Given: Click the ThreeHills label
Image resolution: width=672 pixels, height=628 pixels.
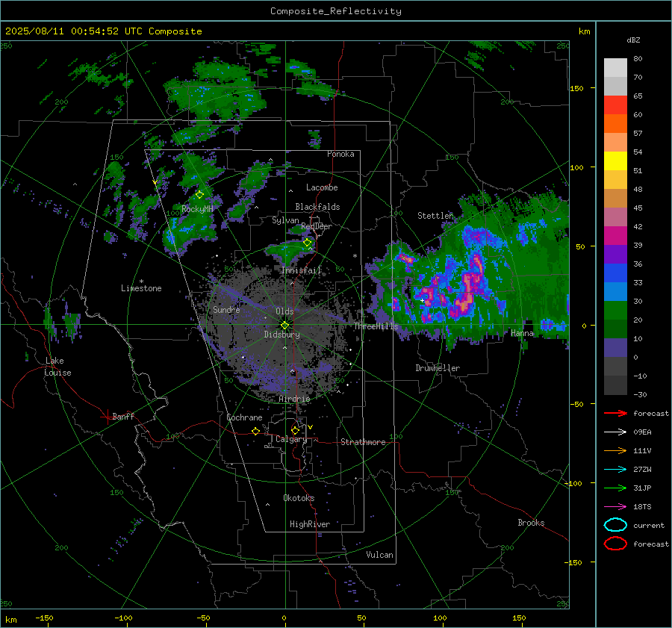Looking at the screenshot, I should point(376,326).
